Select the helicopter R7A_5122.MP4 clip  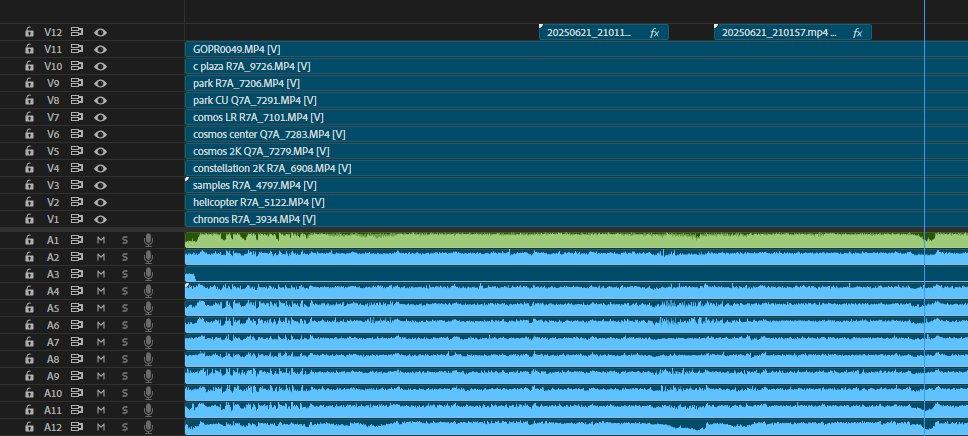click(577, 202)
